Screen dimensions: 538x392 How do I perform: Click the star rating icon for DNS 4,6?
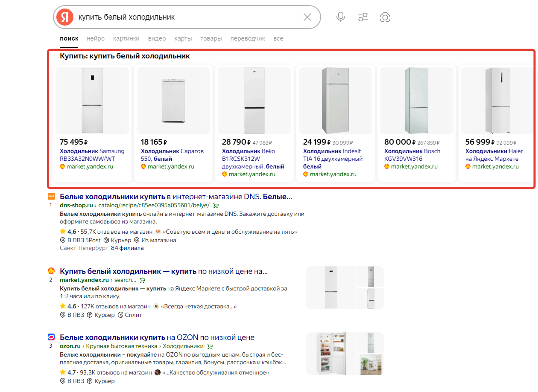(x=63, y=232)
